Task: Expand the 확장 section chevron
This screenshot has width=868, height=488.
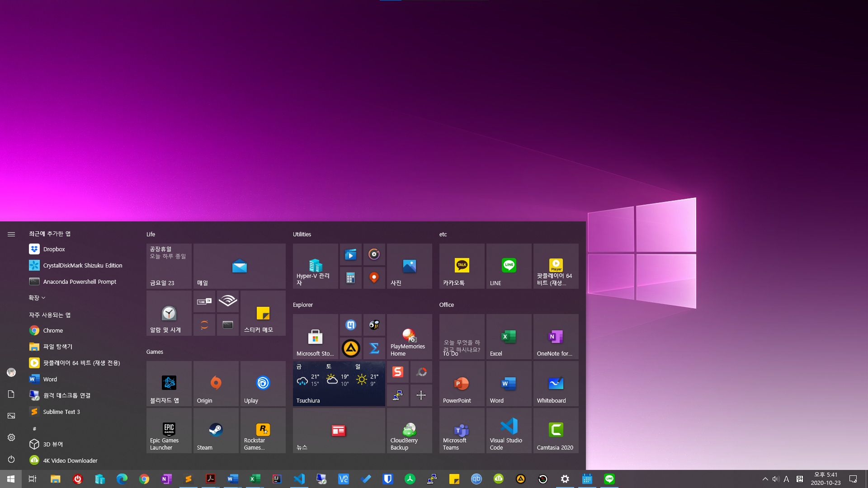Action: pos(36,297)
